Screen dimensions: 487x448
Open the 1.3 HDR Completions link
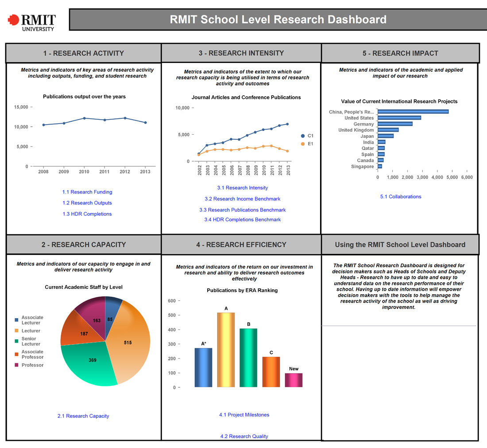(x=87, y=214)
